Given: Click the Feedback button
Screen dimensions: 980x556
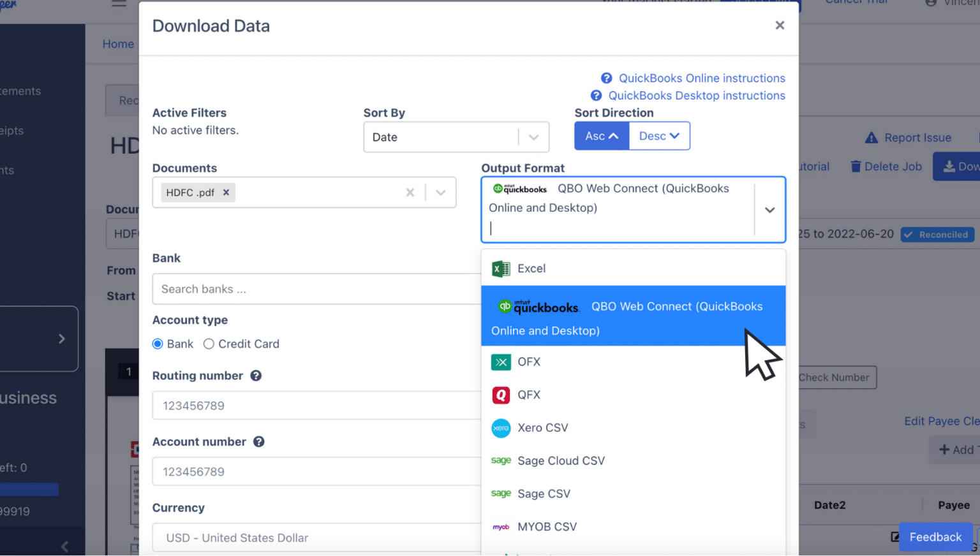Looking at the screenshot, I should click(x=935, y=537).
